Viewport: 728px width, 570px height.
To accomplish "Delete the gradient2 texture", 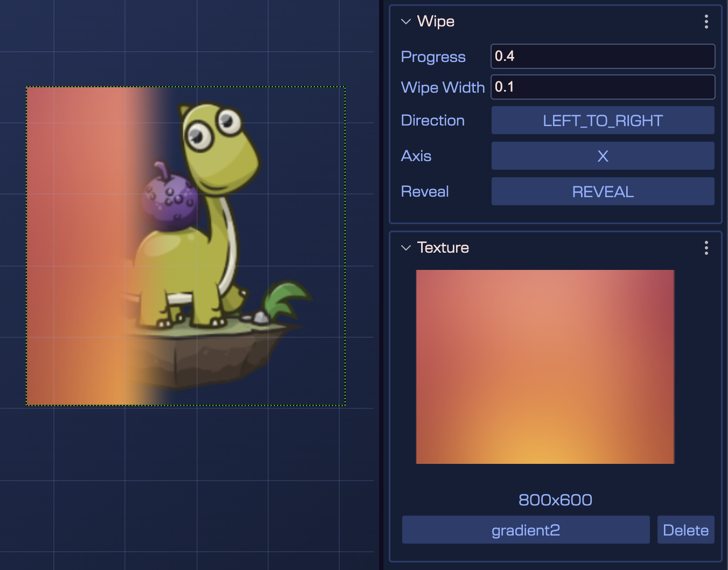I will point(685,530).
